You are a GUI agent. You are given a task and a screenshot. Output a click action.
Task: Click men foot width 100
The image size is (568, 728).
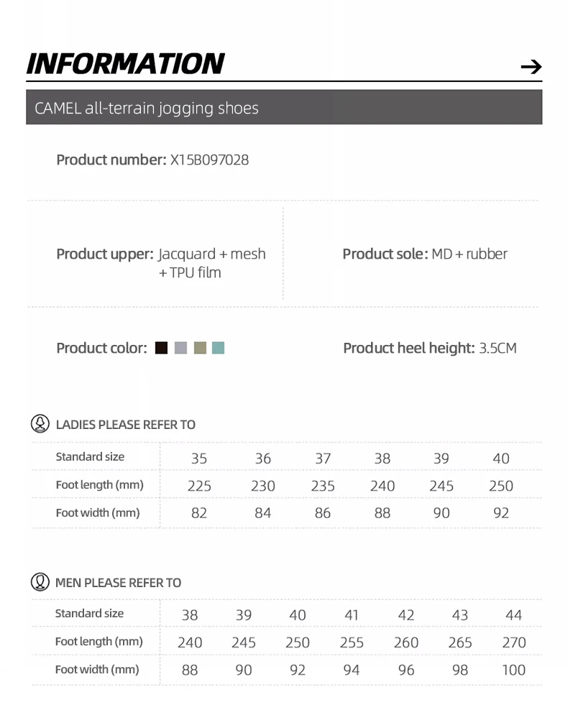(513, 670)
